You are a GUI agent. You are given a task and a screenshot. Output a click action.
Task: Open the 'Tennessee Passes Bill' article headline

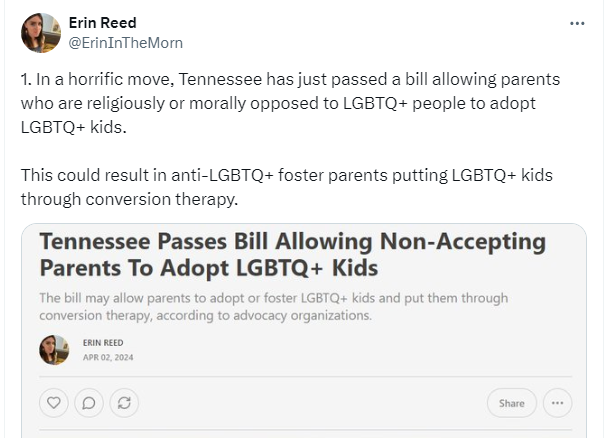[292, 243]
